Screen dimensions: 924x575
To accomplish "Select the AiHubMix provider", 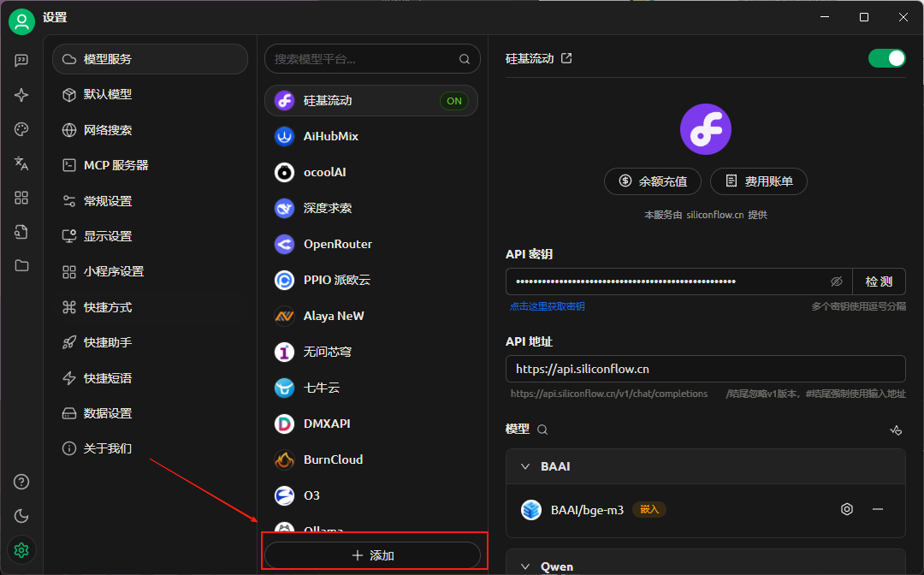I will pos(371,136).
